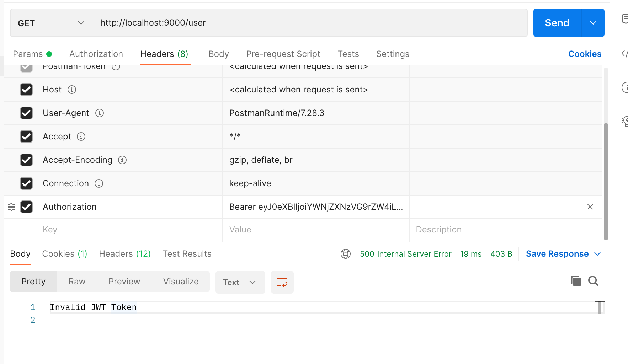The width and height of the screenshot is (628, 364).
Task: Open the response Cookies (1) tab
Action: 65,254
